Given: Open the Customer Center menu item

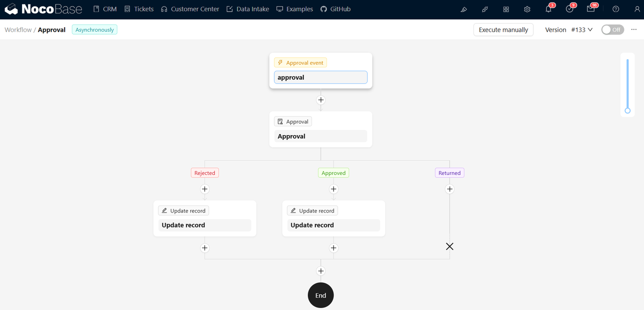Looking at the screenshot, I should pos(190,9).
